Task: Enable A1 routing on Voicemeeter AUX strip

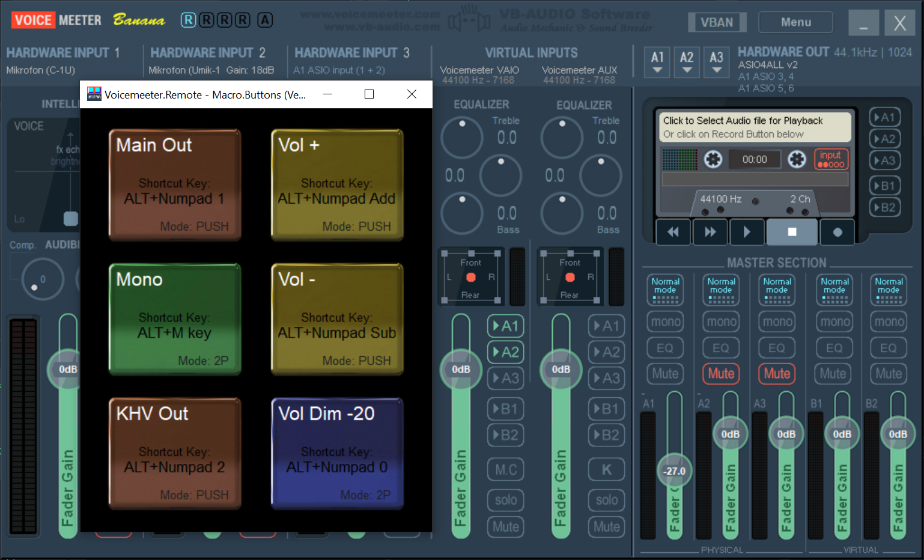Action: [x=607, y=326]
